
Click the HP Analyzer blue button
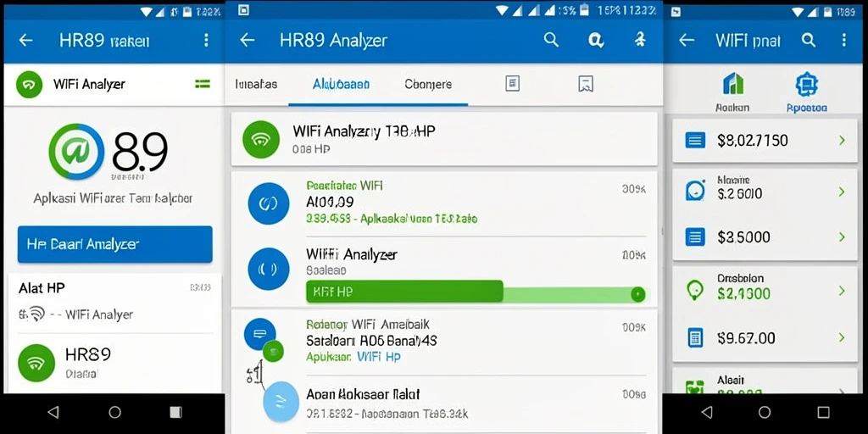click(x=115, y=244)
